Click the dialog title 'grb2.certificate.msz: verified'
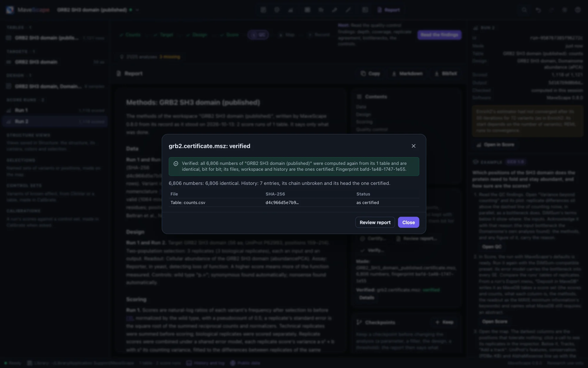588x368 pixels. tap(209, 146)
